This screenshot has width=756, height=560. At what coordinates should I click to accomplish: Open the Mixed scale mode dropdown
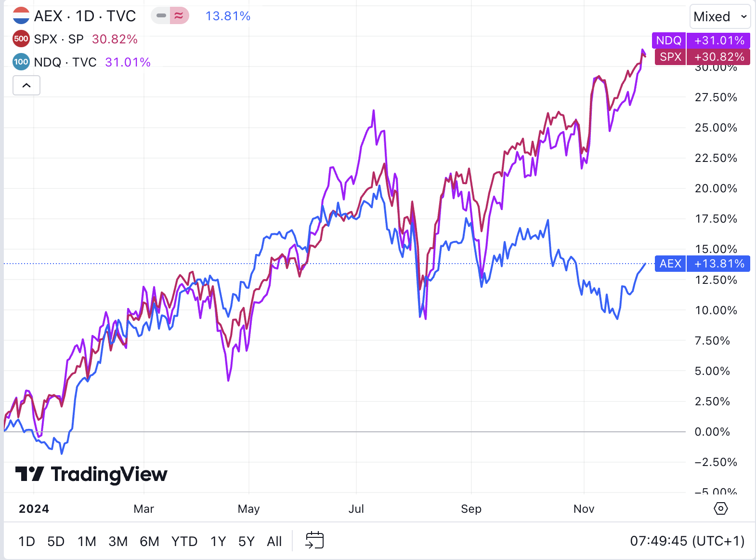click(x=720, y=17)
